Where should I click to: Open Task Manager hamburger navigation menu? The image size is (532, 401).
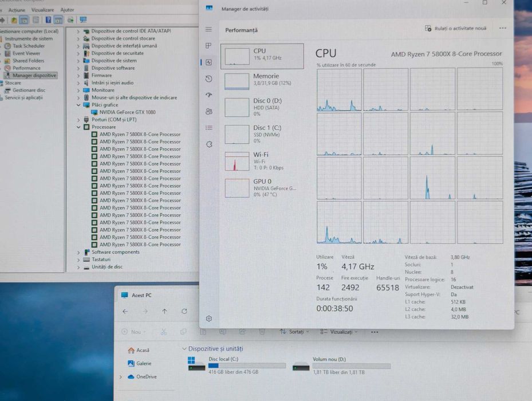click(208, 30)
